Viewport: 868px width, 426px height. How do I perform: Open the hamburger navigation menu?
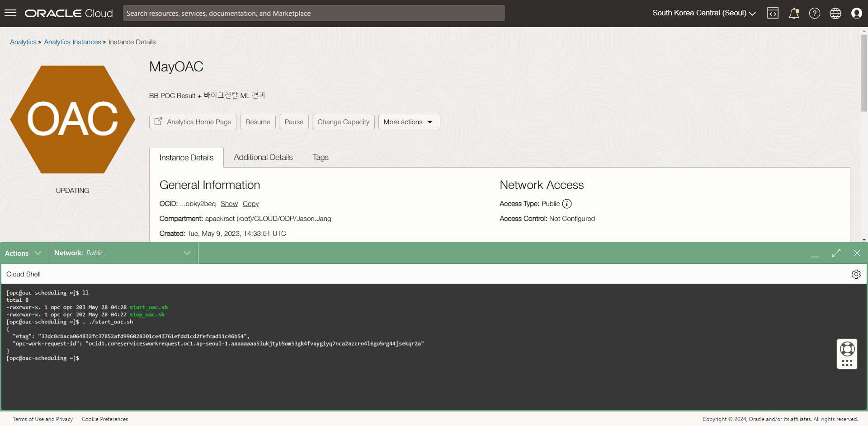[x=10, y=13]
